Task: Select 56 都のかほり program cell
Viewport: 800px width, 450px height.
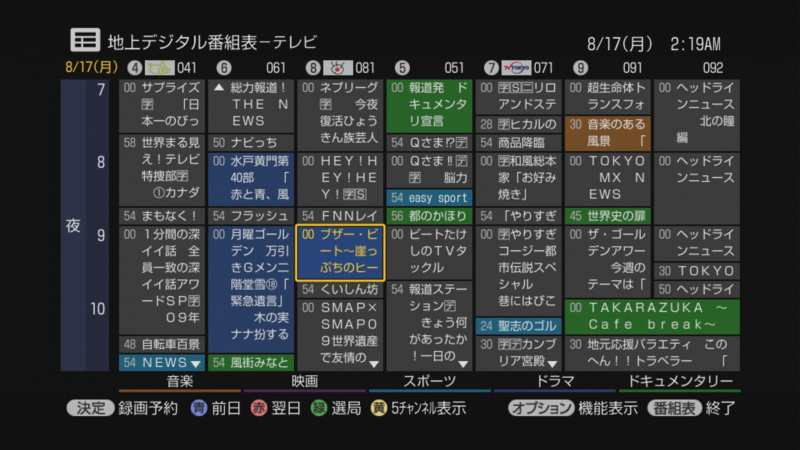Action: tap(429, 216)
